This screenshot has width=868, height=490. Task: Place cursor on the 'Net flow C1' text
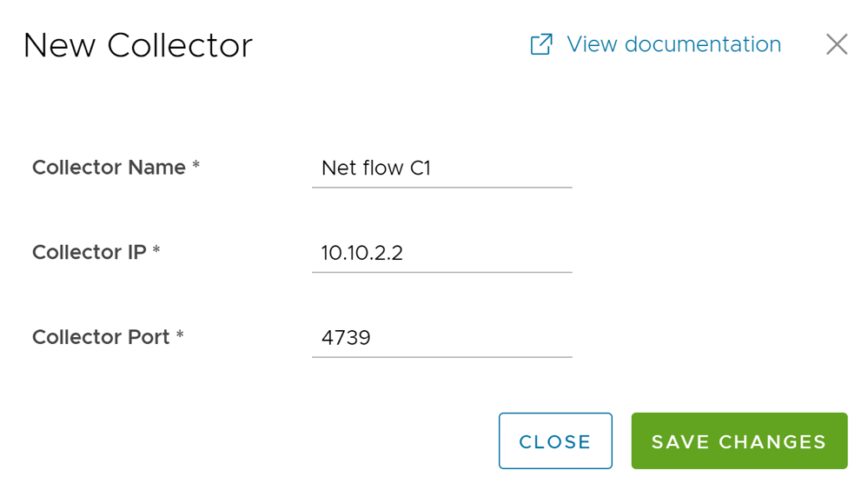pos(375,168)
